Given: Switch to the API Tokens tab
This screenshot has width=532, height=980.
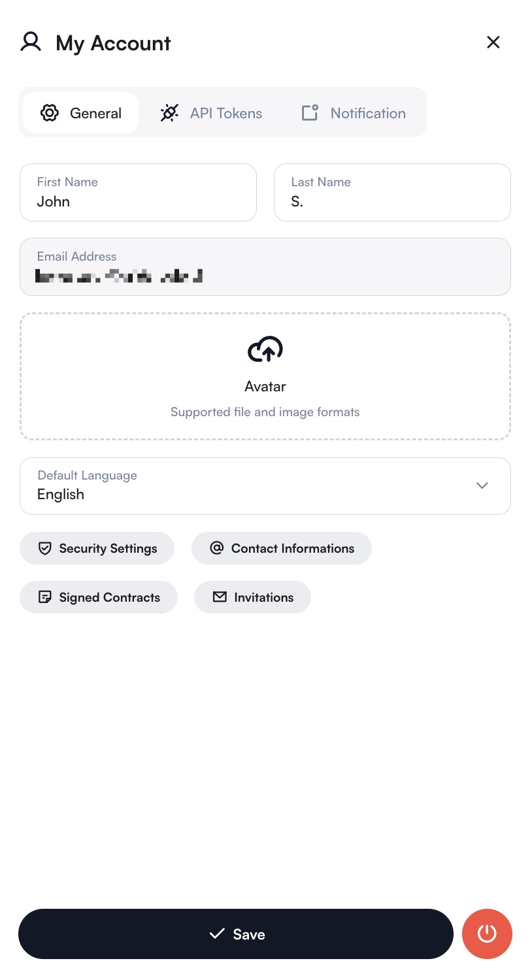Looking at the screenshot, I should [210, 112].
